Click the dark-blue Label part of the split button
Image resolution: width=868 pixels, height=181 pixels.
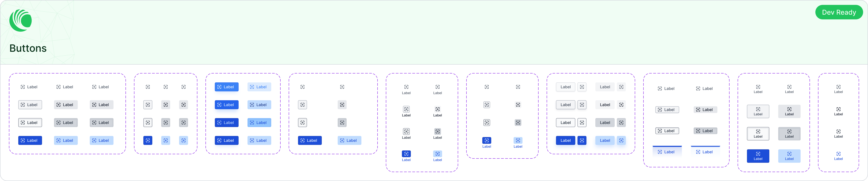coord(565,140)
